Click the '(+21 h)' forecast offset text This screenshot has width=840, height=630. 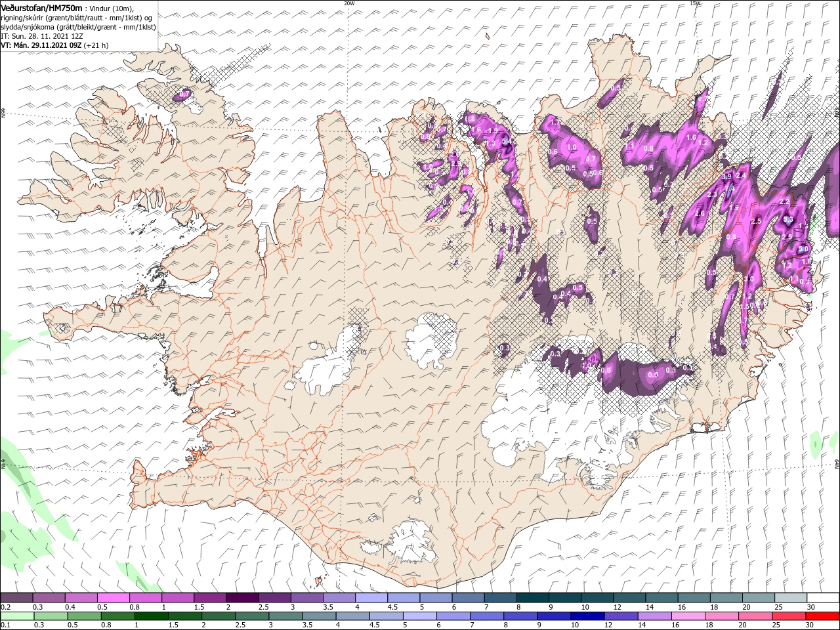96,45
